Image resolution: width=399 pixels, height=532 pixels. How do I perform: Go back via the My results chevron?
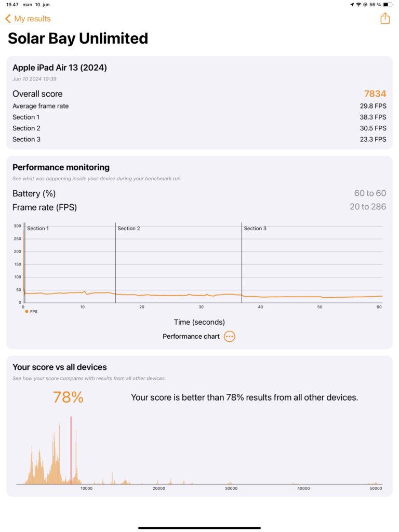click(8, 19)
